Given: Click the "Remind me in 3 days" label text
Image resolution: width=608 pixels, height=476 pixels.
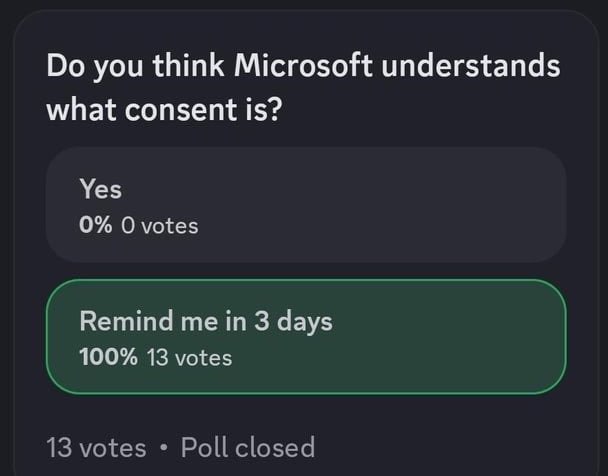Looking at the screenshot, I should pyautogui.click(x=206, y=322).
